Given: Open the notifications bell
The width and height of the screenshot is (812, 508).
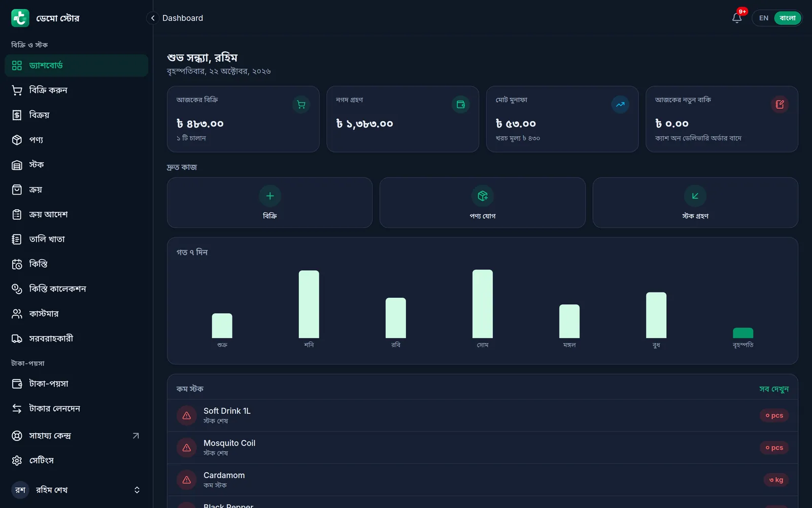Looking at the screenshot, I should [737, 18].
